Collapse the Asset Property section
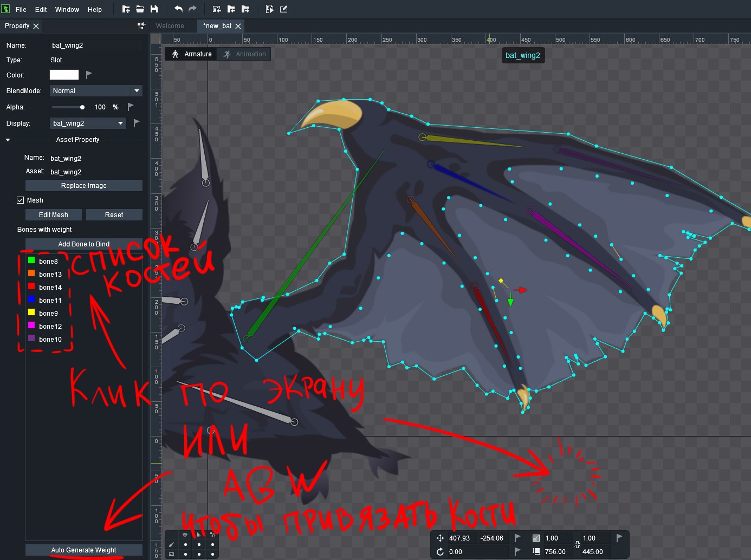Image resolution: width=751 pixels, height=560 pixels. point(8,140)
